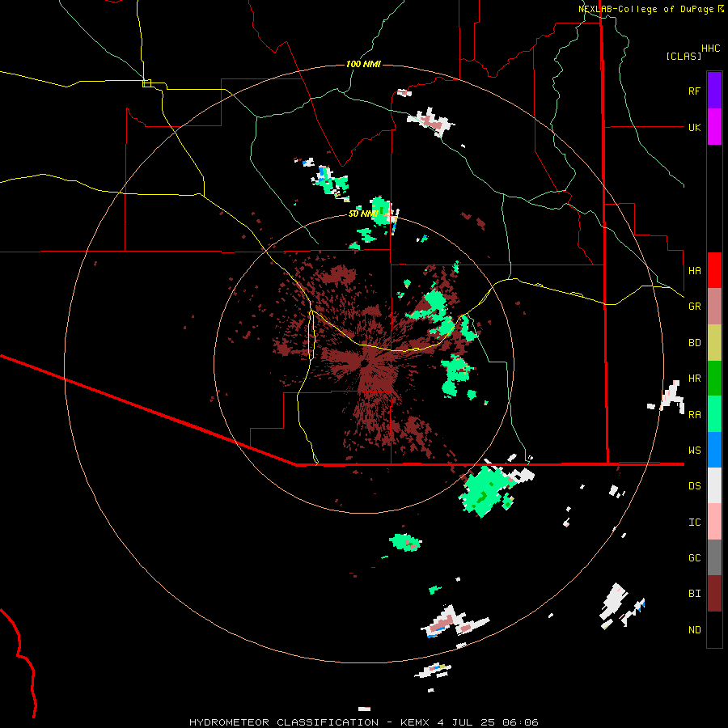728x728 pixels.
Task: Click the HR dark green legend swatch
Action: point(714,379)
